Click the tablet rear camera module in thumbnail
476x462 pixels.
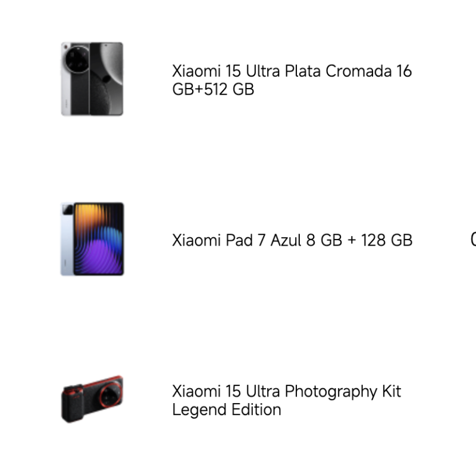click(x=68, y=209)
